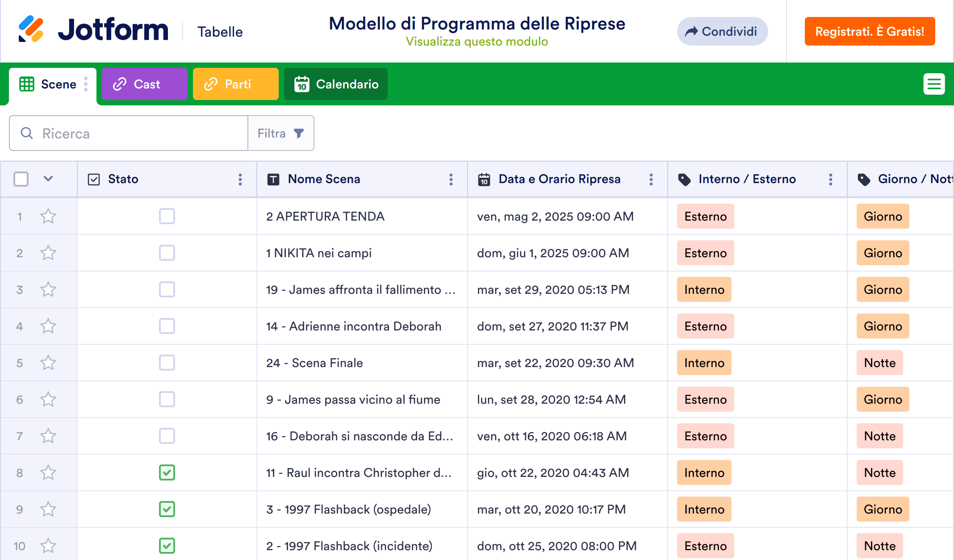Open Nome Scena column three-dot menu
The image size is (954, 560).
point(451,180)
